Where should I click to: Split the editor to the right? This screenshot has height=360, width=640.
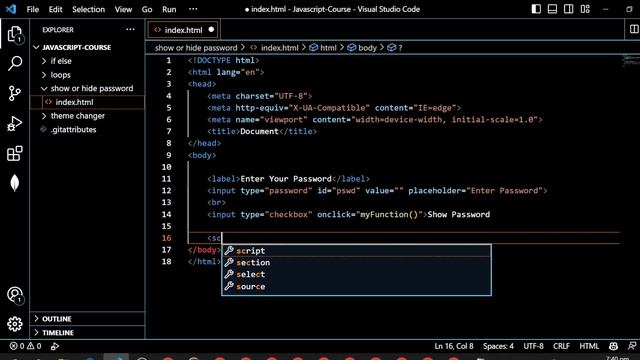click(634, 29)
